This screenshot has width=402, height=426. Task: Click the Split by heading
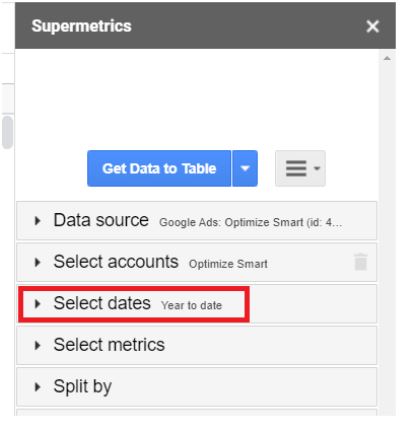click(82, 387)
